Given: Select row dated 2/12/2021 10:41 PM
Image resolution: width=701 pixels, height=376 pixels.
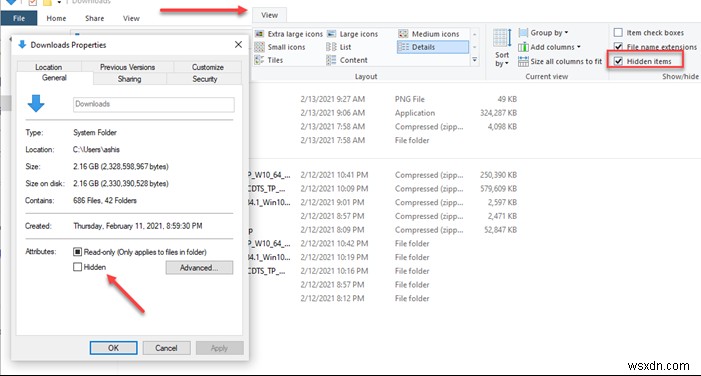Looking at the screenshot, I should [x=384, y=175].
